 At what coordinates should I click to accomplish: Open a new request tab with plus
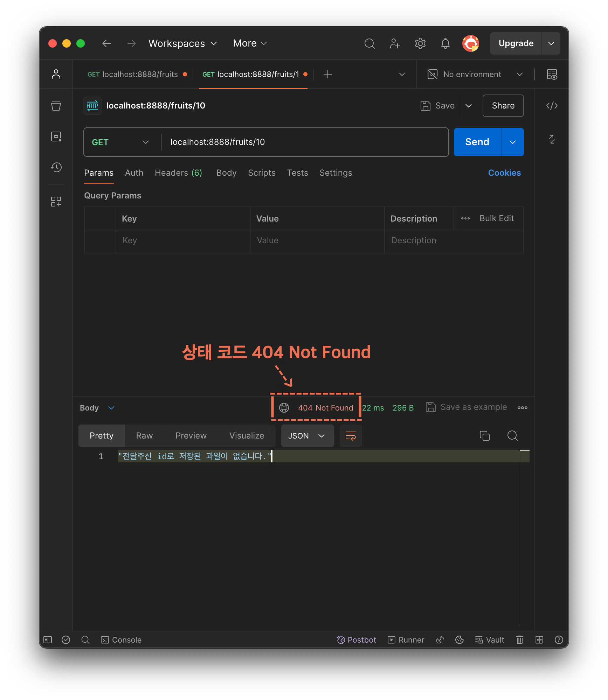[x=327, y=74]
